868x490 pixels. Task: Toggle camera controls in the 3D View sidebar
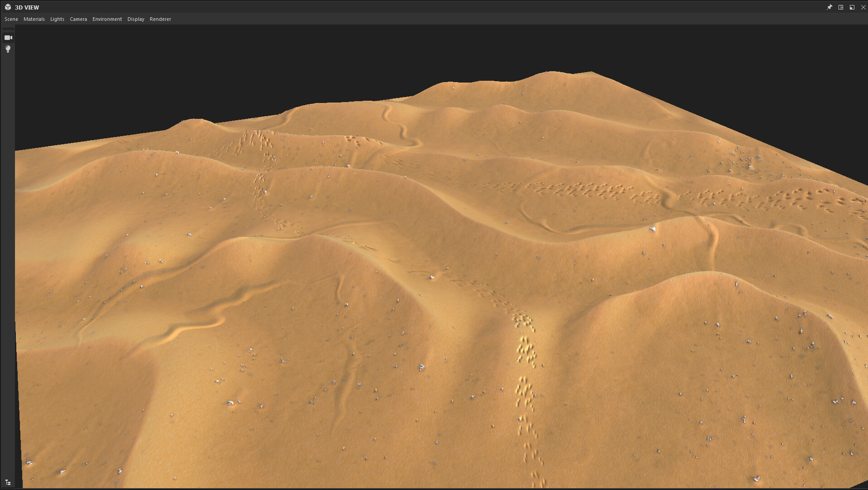tap(8, 37)
